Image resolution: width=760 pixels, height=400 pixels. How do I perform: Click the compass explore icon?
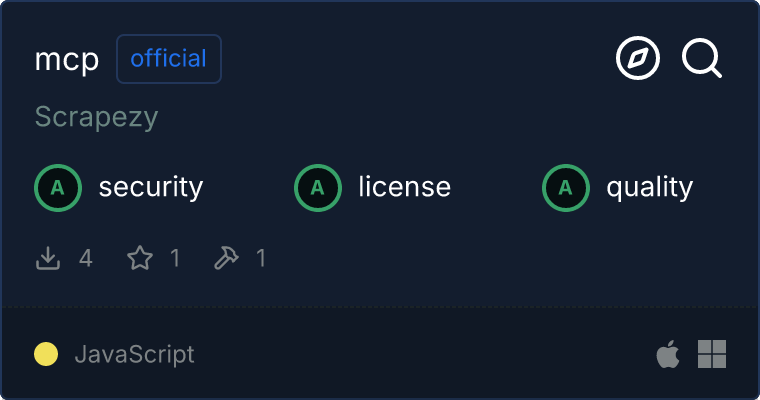[638, 59]
